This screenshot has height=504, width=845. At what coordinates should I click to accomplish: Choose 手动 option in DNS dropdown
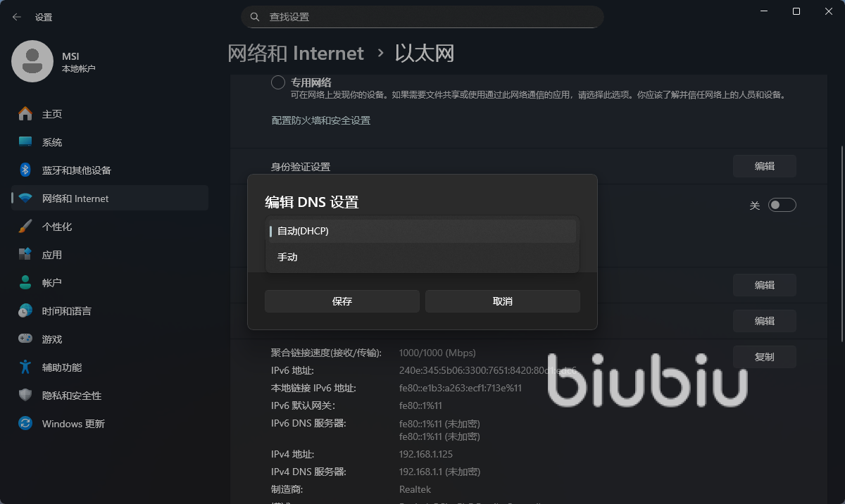(x=423, y=258)
